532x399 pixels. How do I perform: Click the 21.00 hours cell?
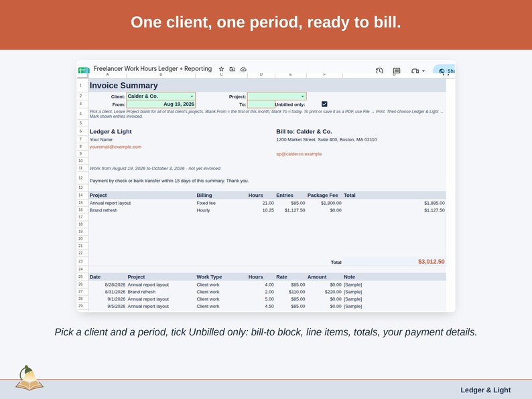[268, 203]
